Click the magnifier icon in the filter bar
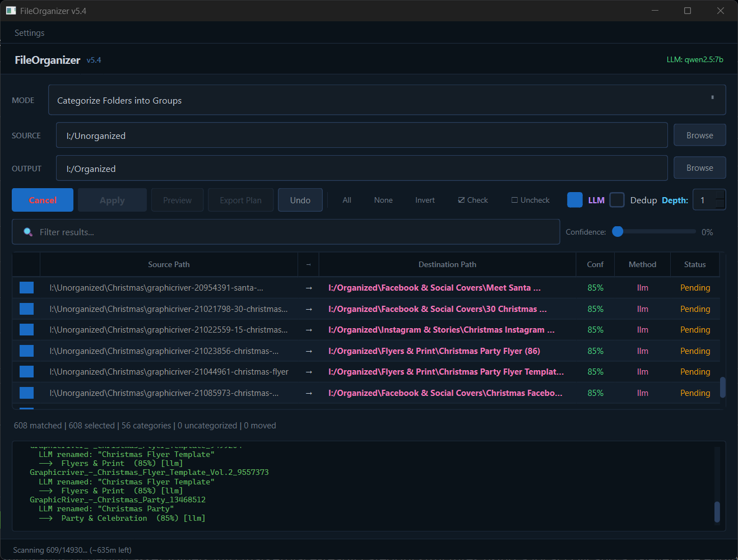Screen dimensions: 738x560 click(x=28, y=232)
